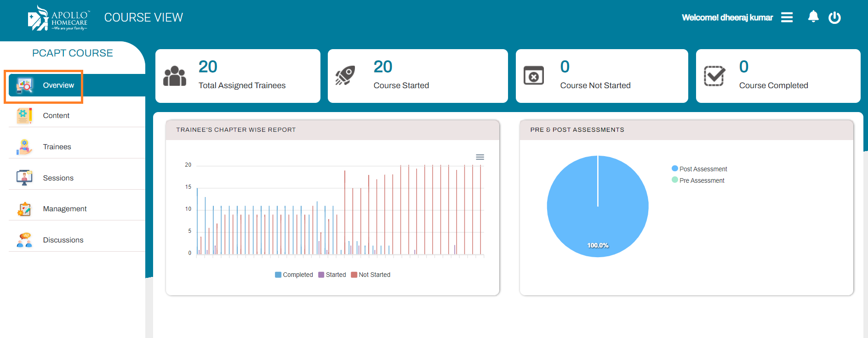Image resolution: width=868 pixels, height=338 pixels.
Task: Click the Management sidebar icon
Action: [x=24, y=209]
